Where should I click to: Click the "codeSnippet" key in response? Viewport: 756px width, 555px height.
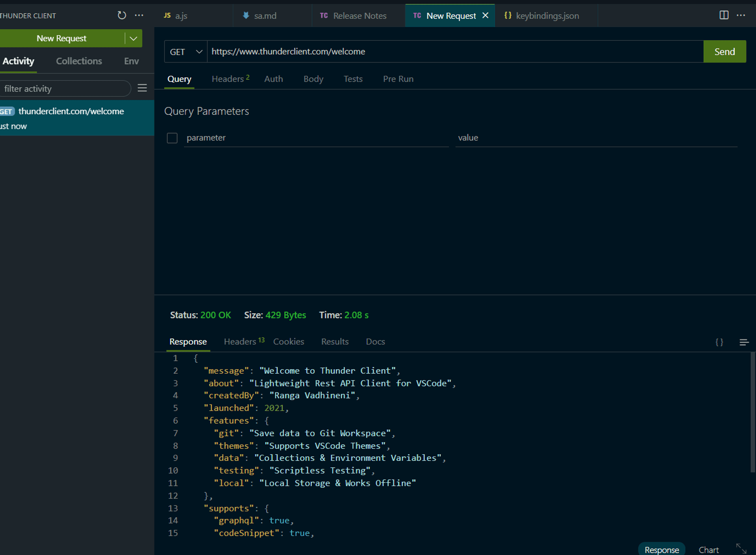pyautogui.click(x=246, y=533)
